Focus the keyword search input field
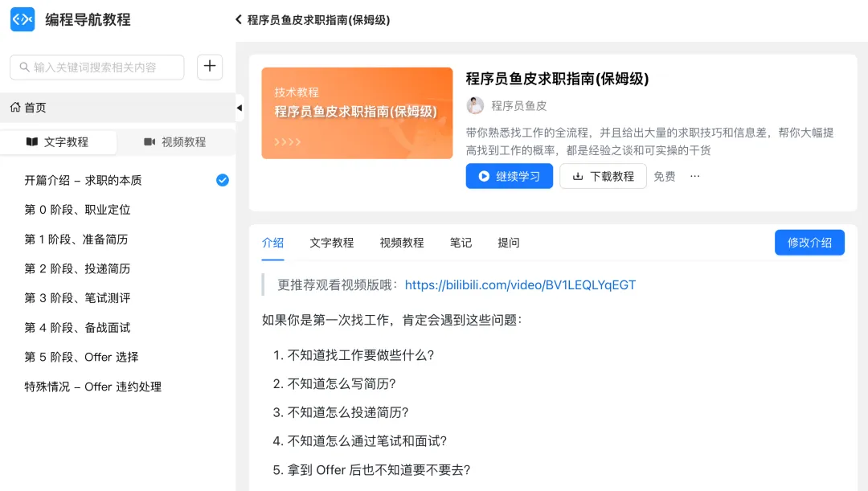 97,67
